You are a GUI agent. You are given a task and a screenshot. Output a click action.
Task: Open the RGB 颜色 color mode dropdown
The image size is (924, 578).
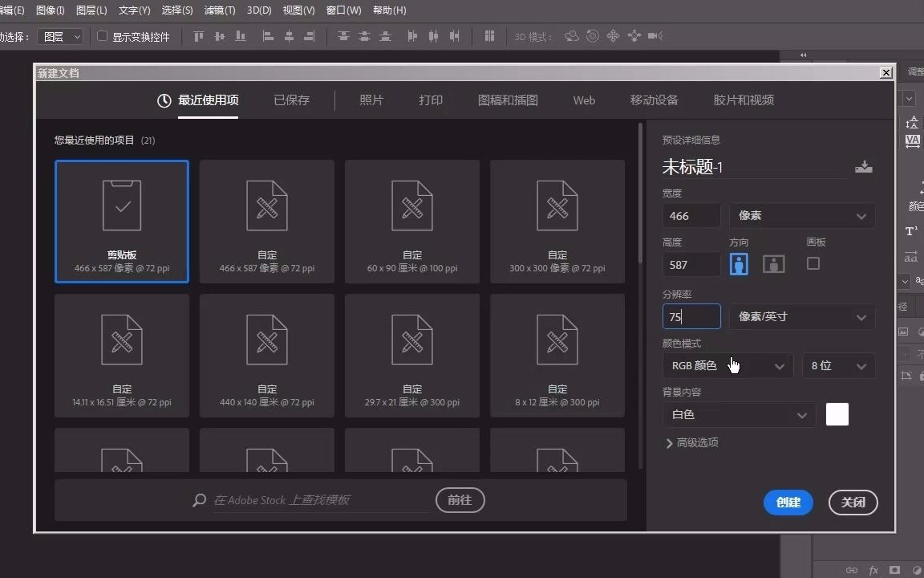pos(727,365)
